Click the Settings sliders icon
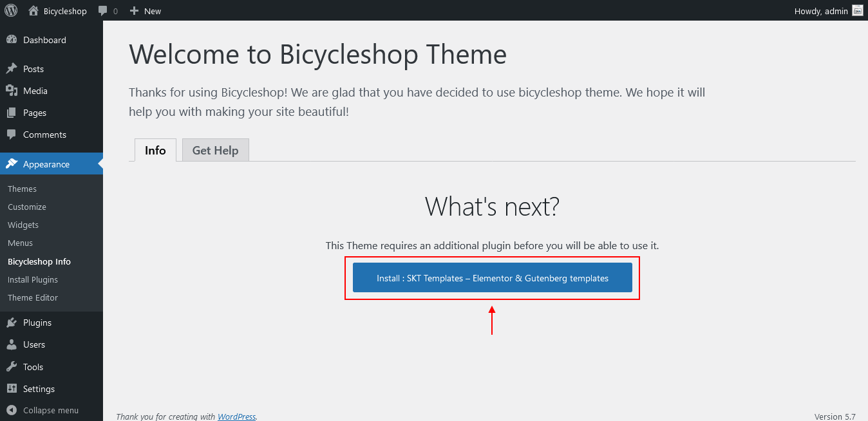The image size is (868, 421). [12, 389]
